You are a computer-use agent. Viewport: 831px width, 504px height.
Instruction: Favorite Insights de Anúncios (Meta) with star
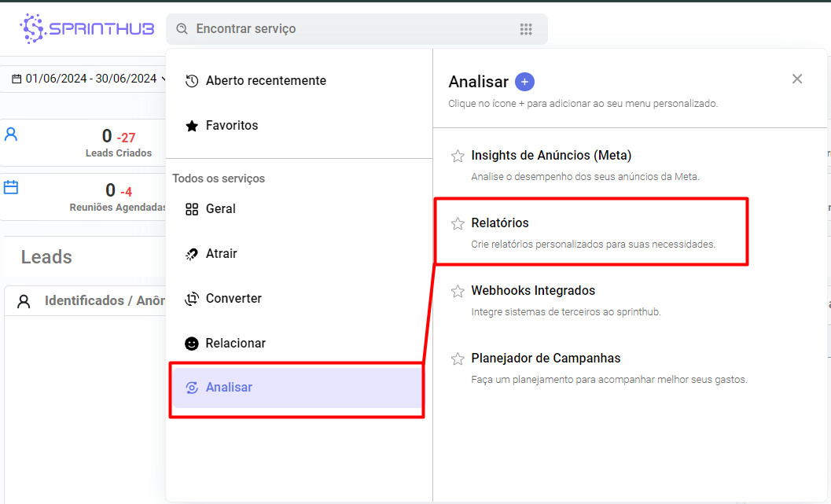458,156
